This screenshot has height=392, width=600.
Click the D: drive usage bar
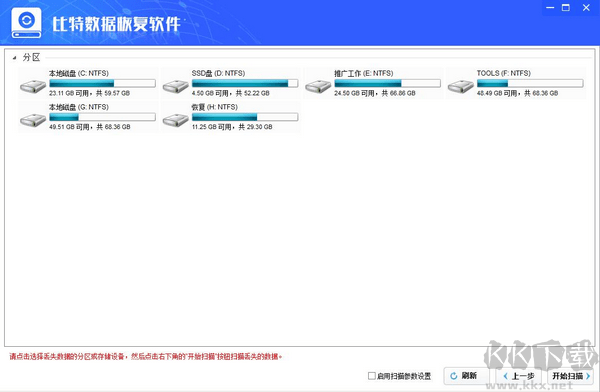click(245, 83)
